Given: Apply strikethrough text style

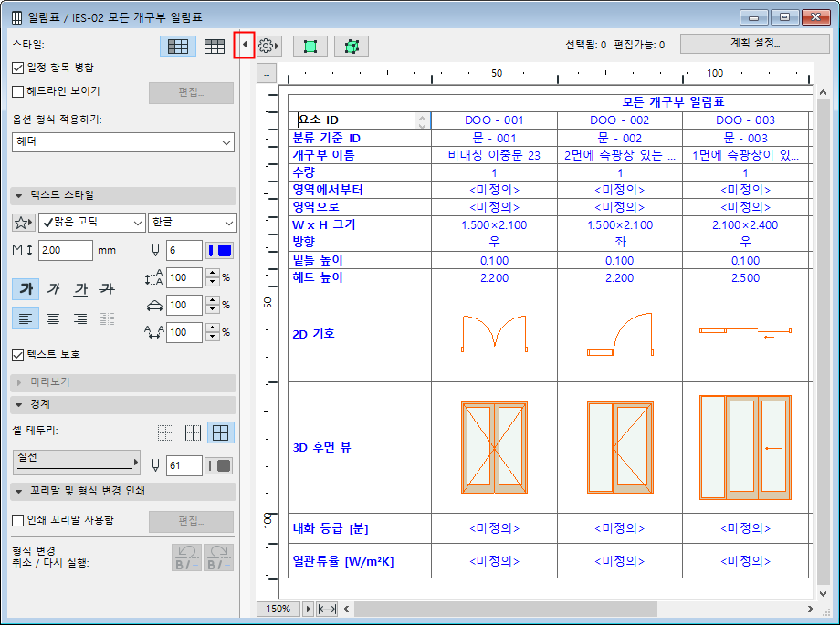Looking at the screenshot, I should (x=107, y=289).
